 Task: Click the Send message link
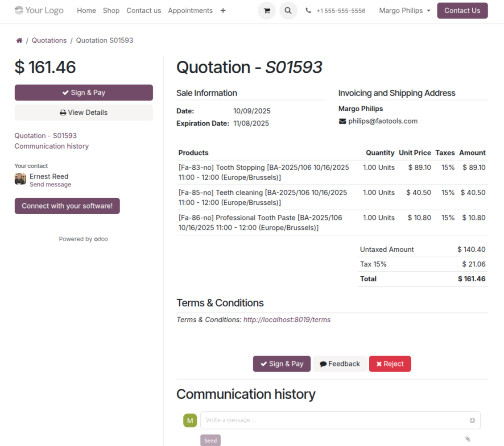50,184
